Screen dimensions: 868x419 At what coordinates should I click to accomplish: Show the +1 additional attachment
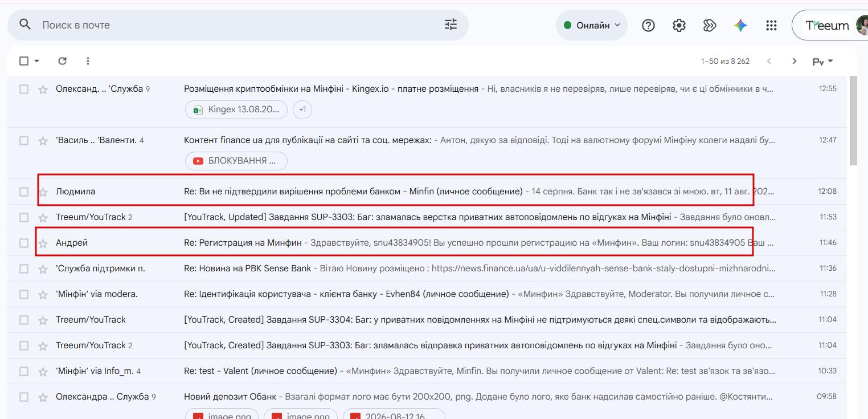pos(302,109)
